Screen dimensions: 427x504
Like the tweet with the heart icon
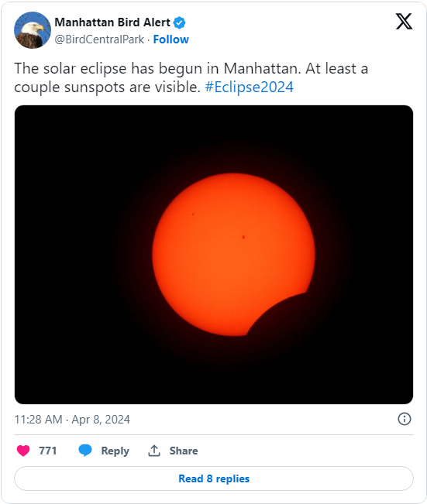click(23, 451)
